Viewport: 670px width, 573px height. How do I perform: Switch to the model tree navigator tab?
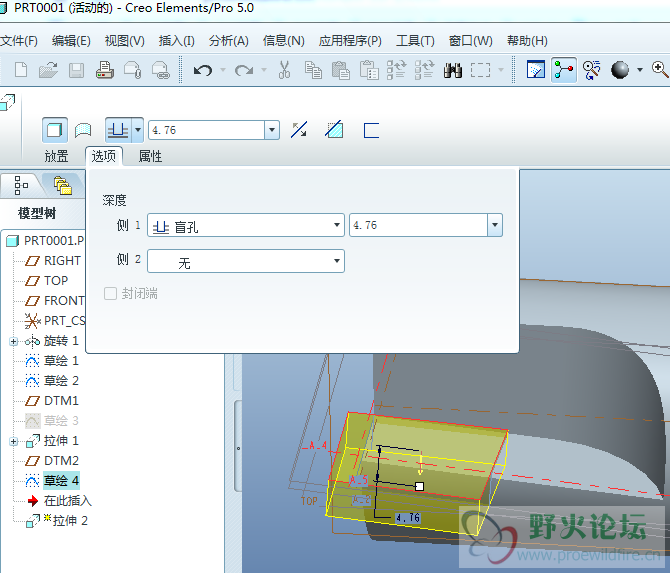pos(21,185)
